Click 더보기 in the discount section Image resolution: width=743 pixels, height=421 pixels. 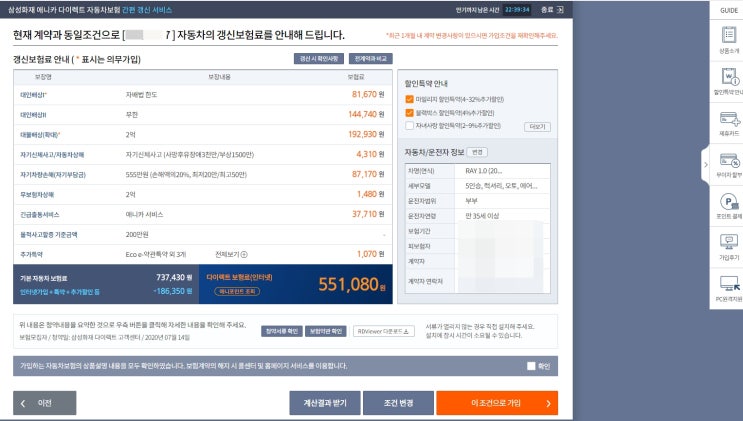pos(537,127)
